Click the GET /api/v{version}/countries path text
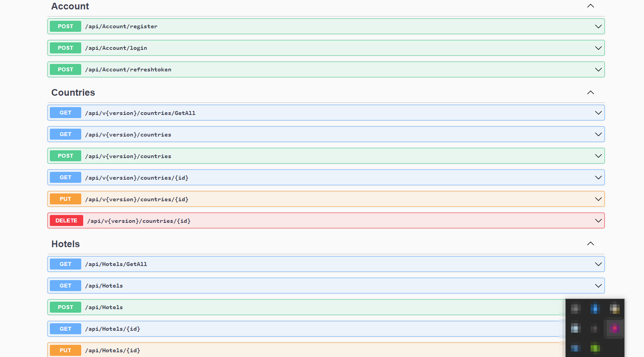644x357 pixels. [x=128, y=135]
